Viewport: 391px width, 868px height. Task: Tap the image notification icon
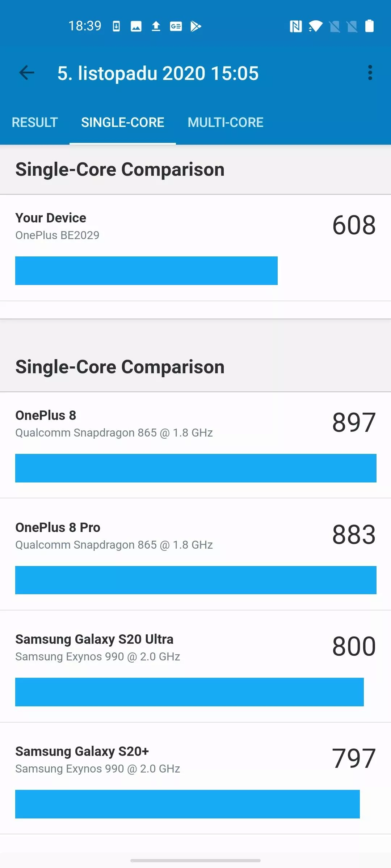click(x=136, y=26)
